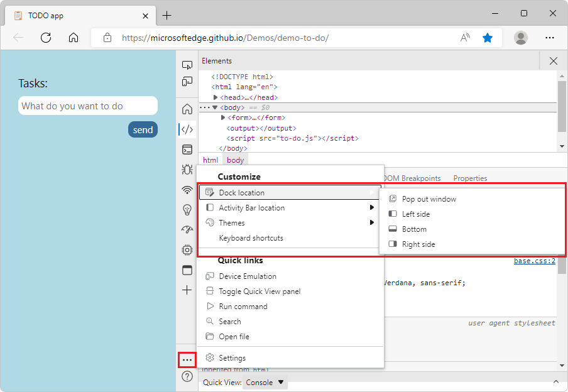Open Themes submenu arrow
568x392 pixels.
click(372, 222)
